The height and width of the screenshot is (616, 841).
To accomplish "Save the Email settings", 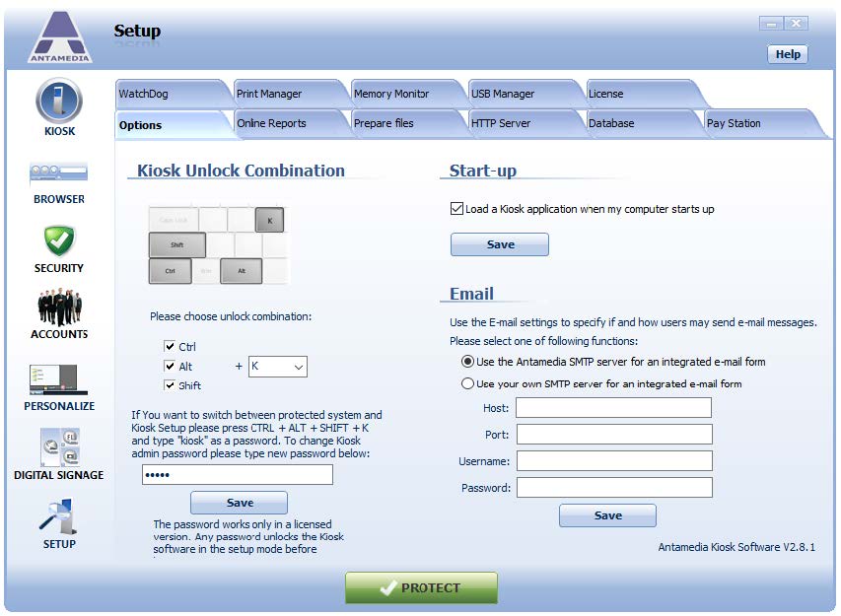I will [x=607, y=515].
